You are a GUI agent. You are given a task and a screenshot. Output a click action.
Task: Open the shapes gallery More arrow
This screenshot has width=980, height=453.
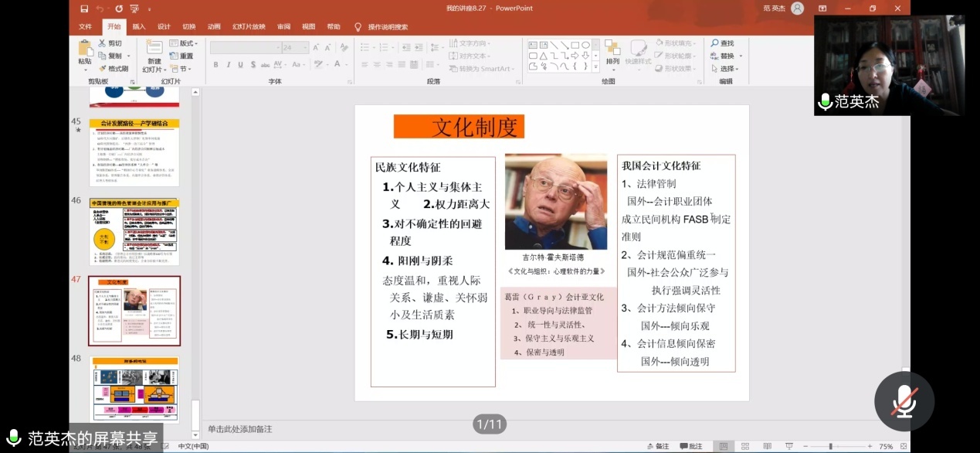click(x=595, y=66)
